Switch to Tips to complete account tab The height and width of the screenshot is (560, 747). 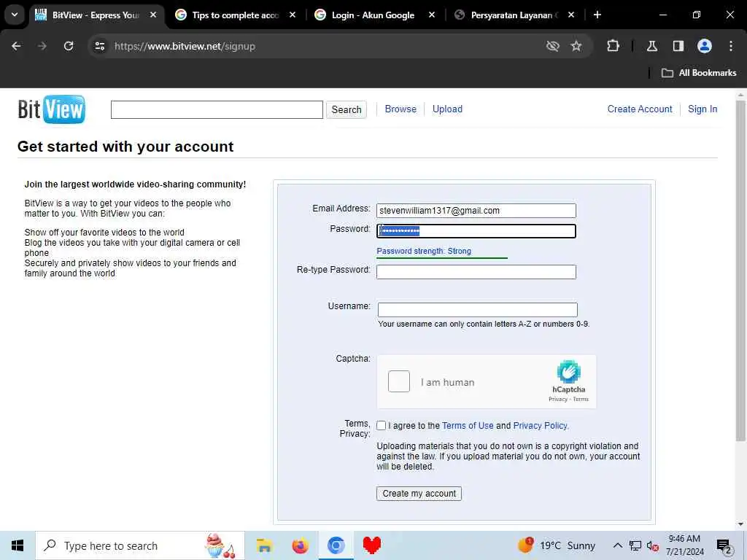[236, 15]
